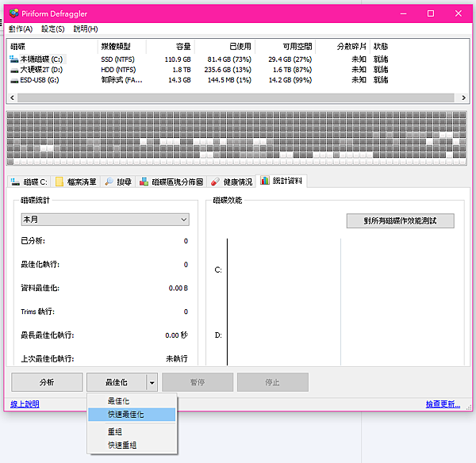Choose 重組 from the dropdown menu
476x463 pixels.
tap(132, 432)
